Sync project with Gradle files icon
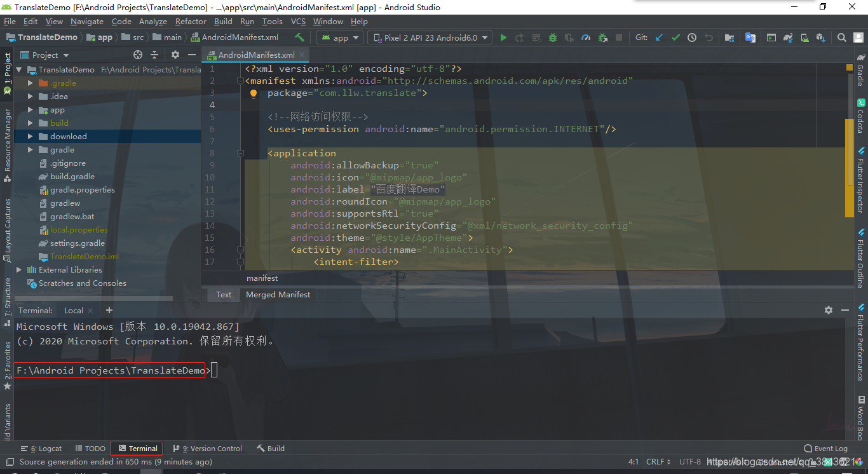This screenshot has width=868, height=474. (788, 37)
